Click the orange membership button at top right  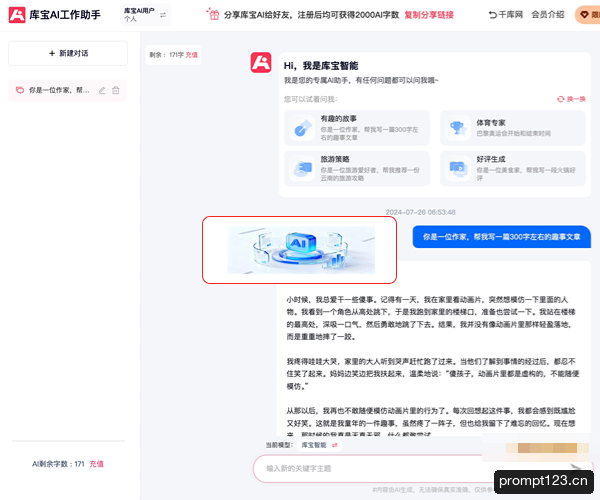click(x=588, y=15)
